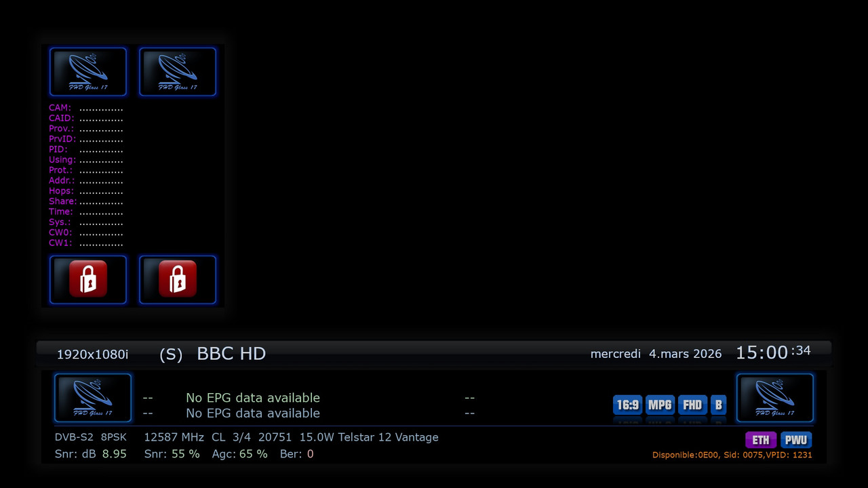Image resolution: width=868 pixels, height=488 pixels.
Task: Select the left red padlock icon
Action: pyautogui.click(x=88, y=279)
